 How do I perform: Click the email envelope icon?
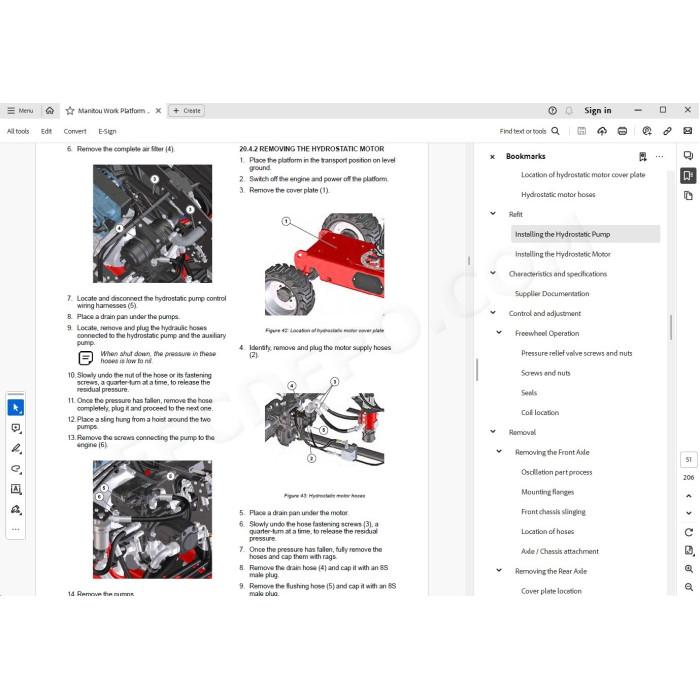(x=688, y=131)
